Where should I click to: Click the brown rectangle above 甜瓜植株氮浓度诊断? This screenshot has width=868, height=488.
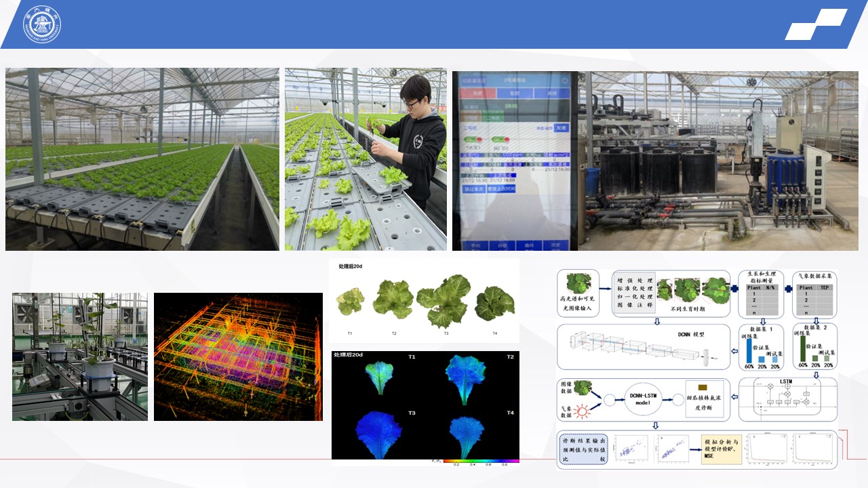703,387
